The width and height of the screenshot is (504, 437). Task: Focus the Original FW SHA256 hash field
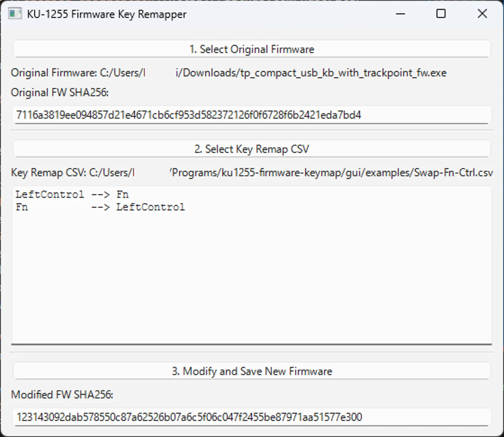[252, 115]
